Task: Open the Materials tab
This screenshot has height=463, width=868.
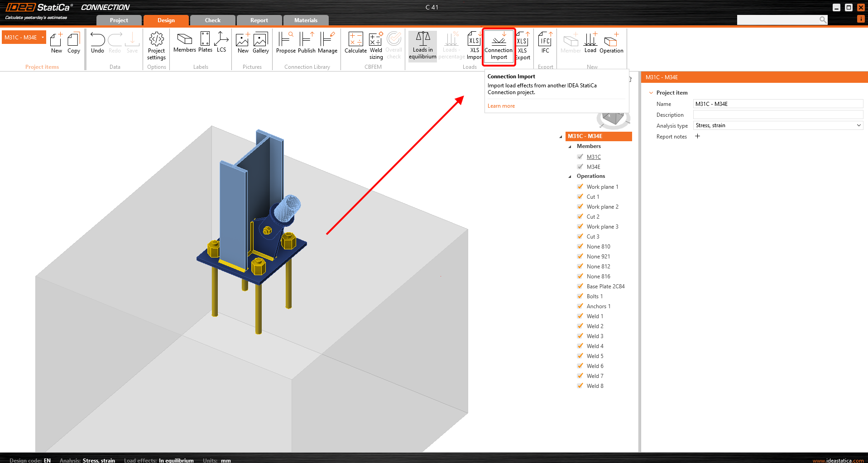Action: 306,20
